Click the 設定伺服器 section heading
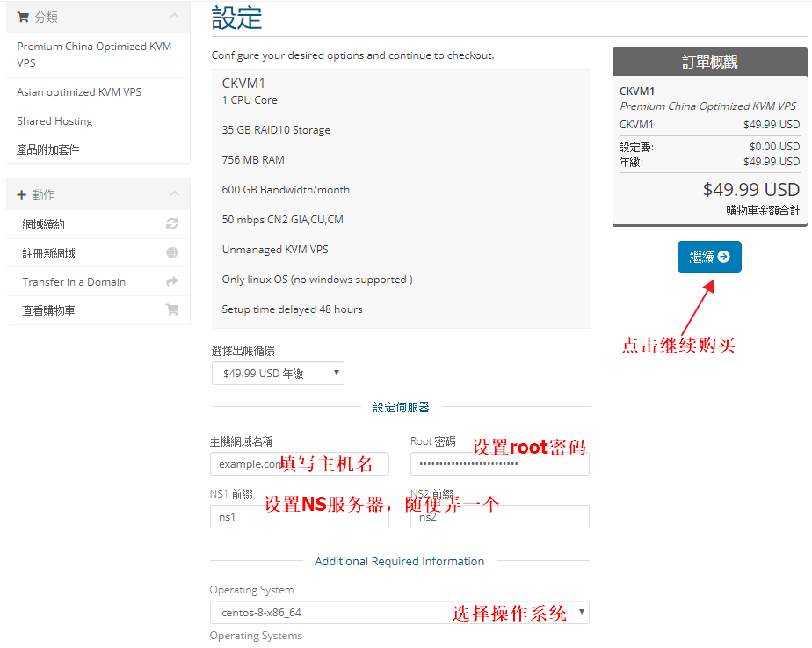Viewport: 812px width, 648px height. (x=401, y=408)
